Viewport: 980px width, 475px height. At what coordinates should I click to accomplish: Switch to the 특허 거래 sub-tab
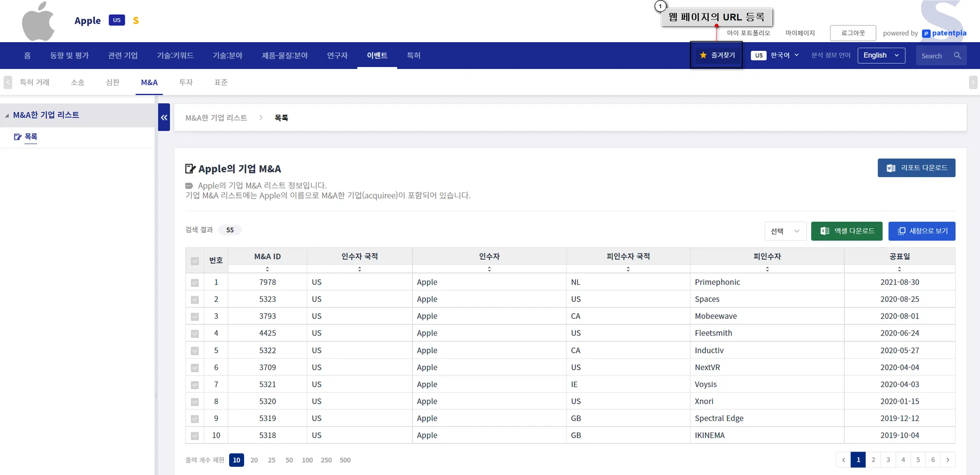click(x=34, y=82)
